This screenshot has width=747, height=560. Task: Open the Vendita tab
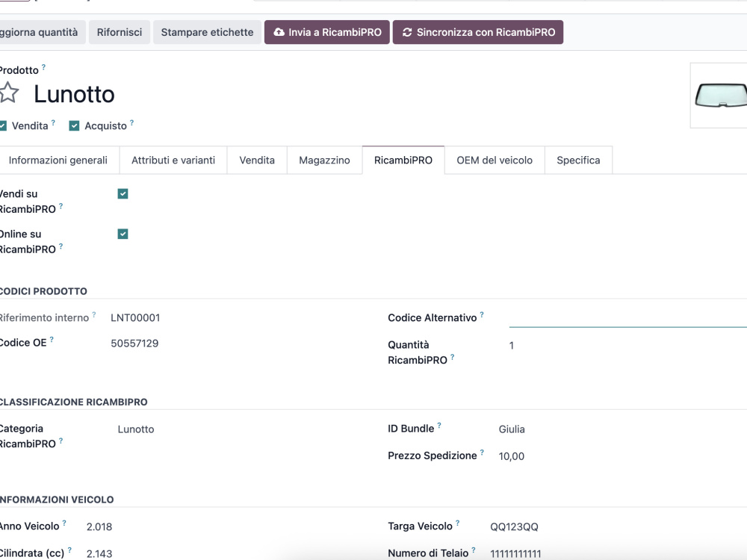click(x=257, y=161)
